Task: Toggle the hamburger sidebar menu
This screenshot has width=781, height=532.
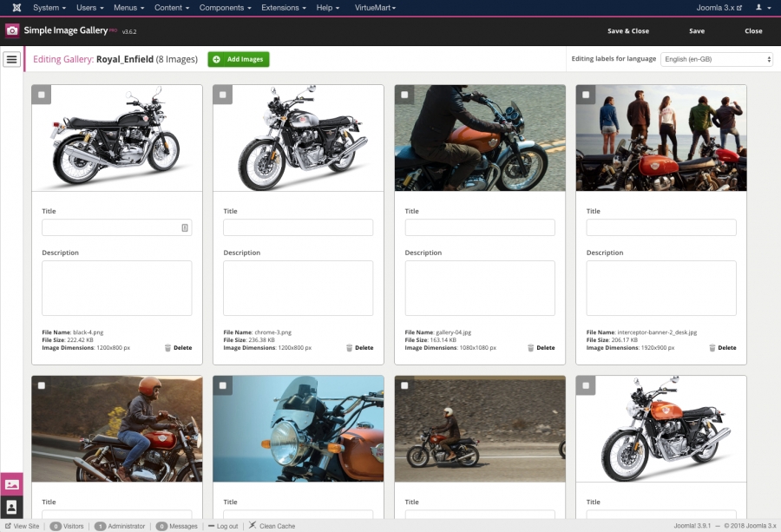Action: click(12, 59)
